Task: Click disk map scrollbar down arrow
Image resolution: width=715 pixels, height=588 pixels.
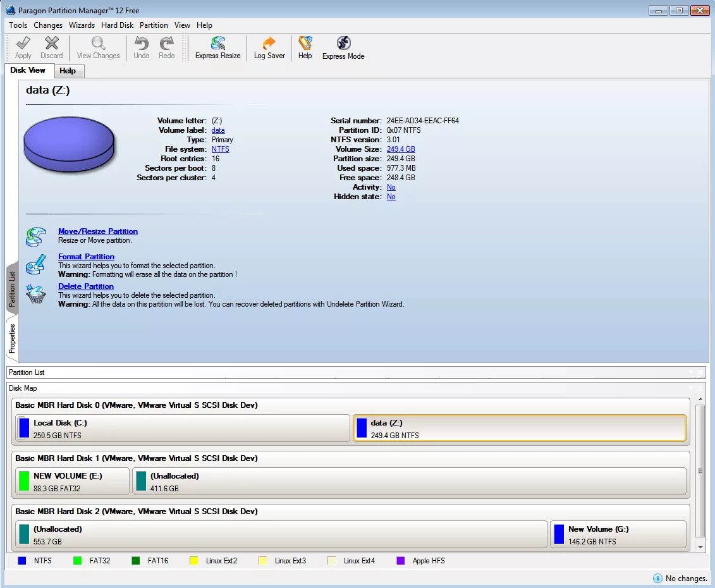Action: pos(700,547)
